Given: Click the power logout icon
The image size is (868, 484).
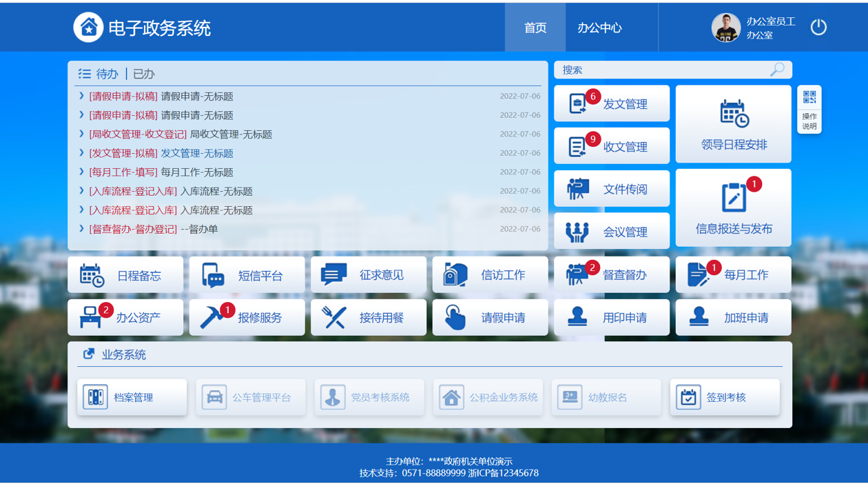Looking at the screenshot, I should click(x=818, y=28).
